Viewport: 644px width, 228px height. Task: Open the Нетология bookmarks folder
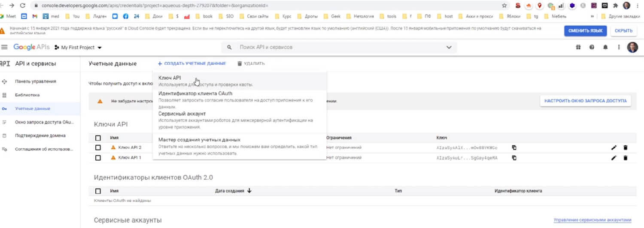360,16
